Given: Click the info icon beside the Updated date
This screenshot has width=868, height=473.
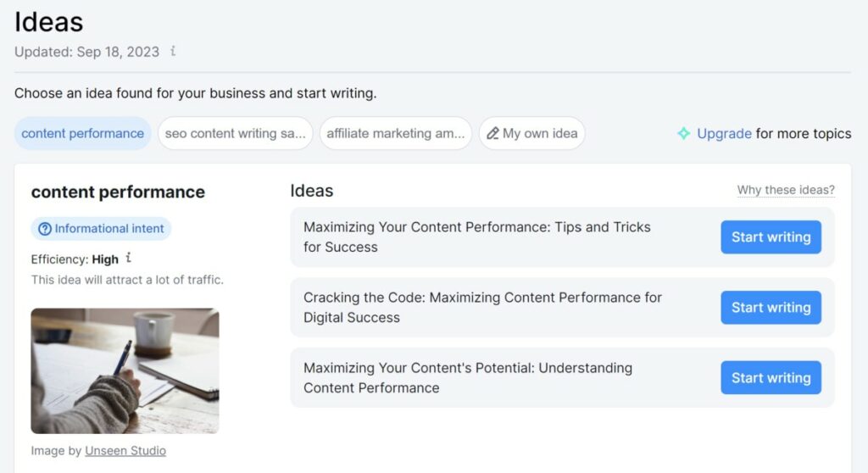Looking at the screenshot, I should click(173, 52).
